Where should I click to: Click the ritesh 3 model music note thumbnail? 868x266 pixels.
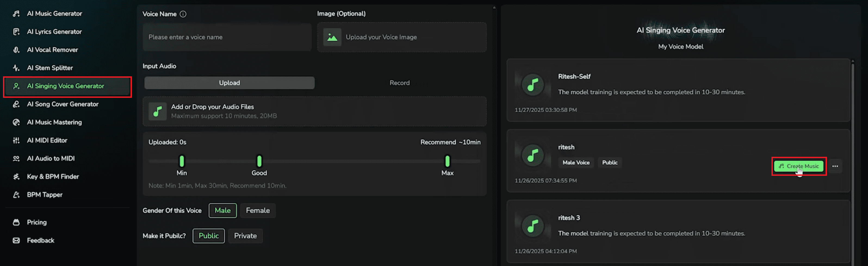tap(533, 226)
